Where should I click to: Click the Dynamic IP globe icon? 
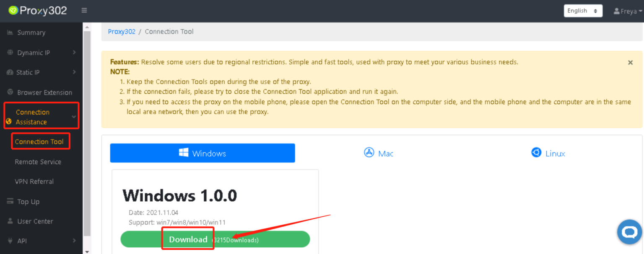pyautogui.click(x=10, y=53)
